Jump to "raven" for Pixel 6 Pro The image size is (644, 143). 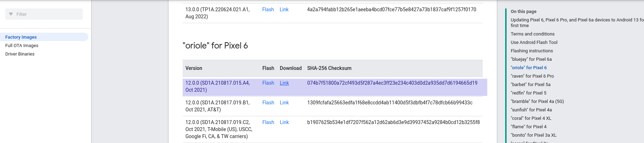tap(532, 76)
